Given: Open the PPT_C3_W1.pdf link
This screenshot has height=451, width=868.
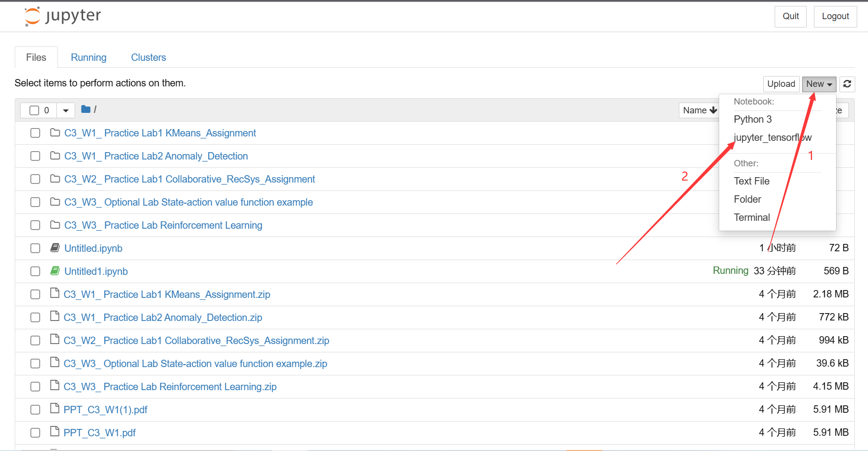Looking at the screenshot, I should (100, 433).
